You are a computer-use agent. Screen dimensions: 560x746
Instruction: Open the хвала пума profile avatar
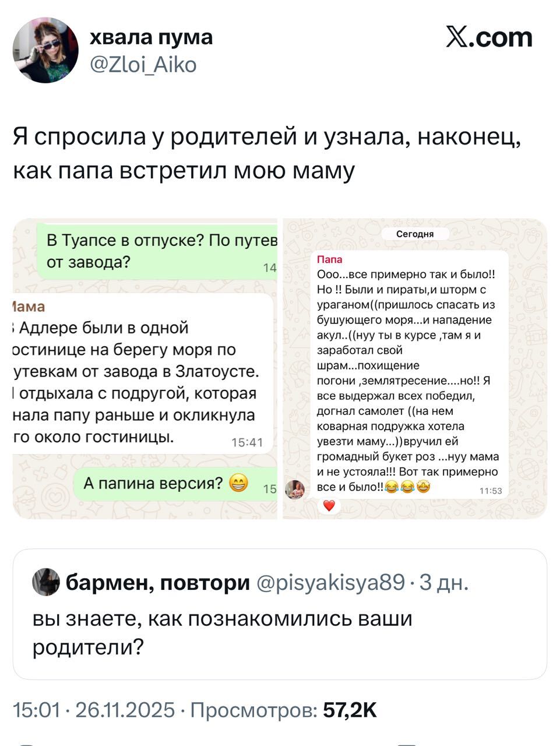45,50
